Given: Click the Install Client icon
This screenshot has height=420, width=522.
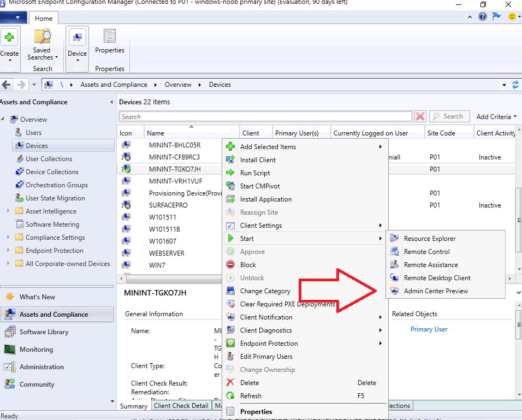Looking at the screenshot, I should [230, 159].
